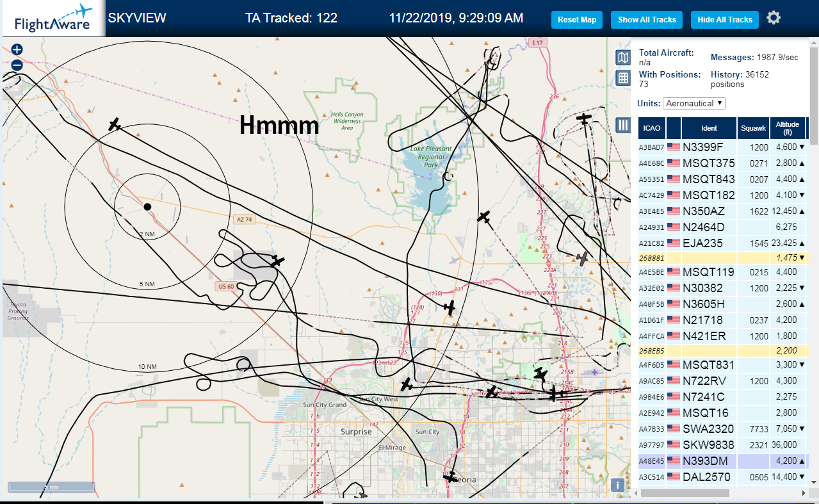Click Reset Map button
Image resolution: width=819 pixels, height=504 pixels.
pos(577,20)
